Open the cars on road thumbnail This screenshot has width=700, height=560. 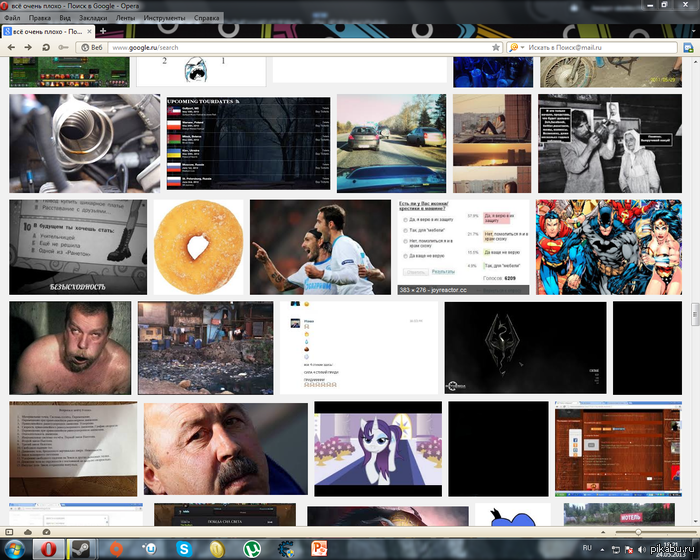(392, 143)
